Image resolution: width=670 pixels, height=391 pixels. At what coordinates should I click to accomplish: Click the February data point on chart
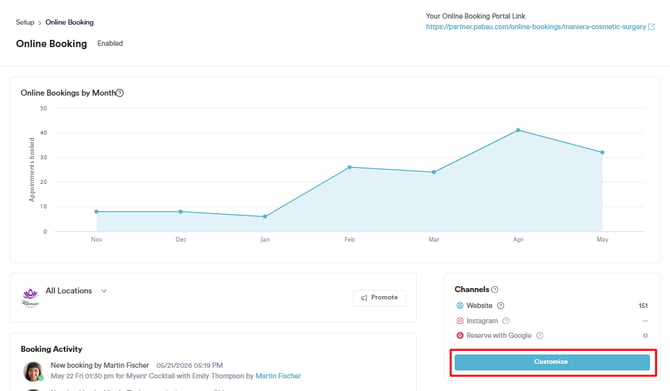pos(350,167)
